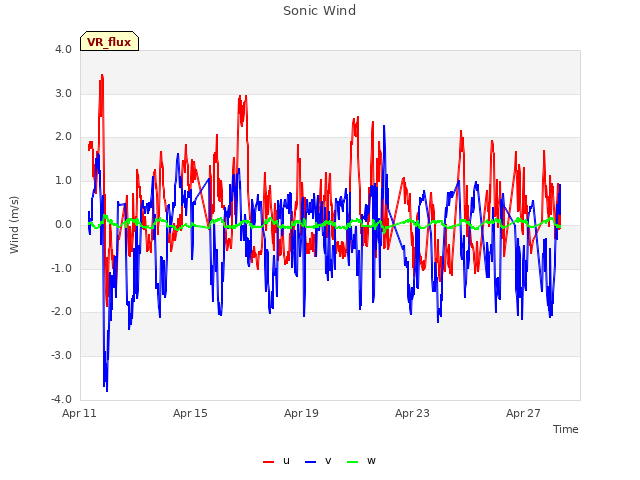Click the Apr 27 x-axis tick label

(523, 413)
